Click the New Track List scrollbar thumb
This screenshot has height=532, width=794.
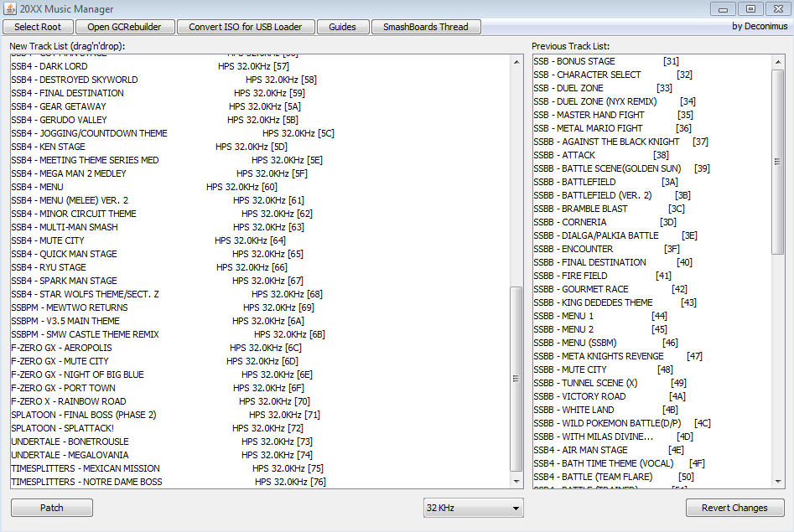pyautogui.click(x=516, y=379)
